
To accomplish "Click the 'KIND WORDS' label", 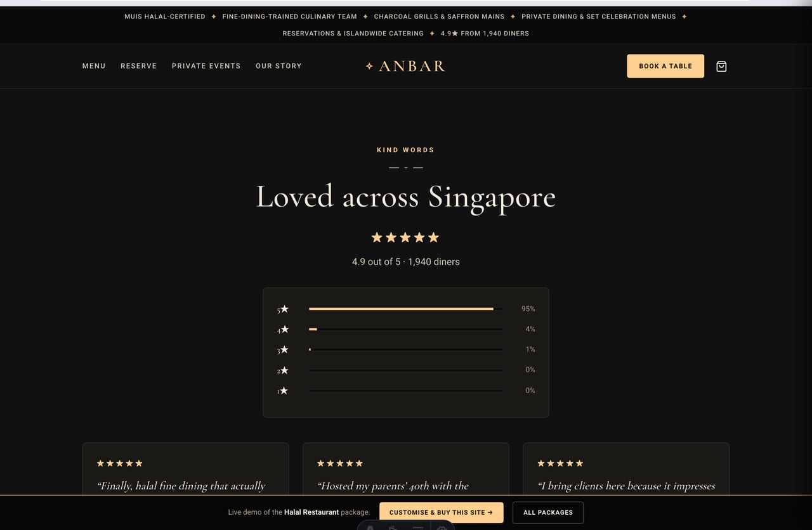I will click(406, 150).
